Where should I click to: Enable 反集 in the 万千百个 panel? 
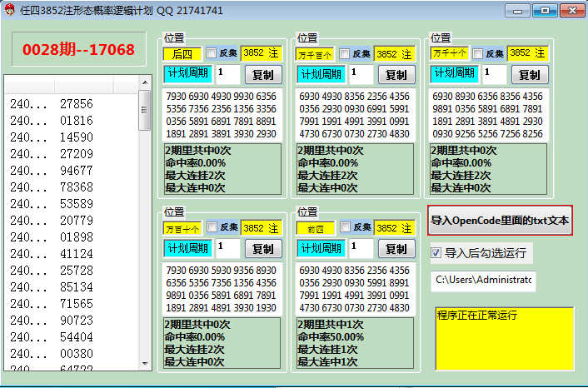tap(345, 53)
